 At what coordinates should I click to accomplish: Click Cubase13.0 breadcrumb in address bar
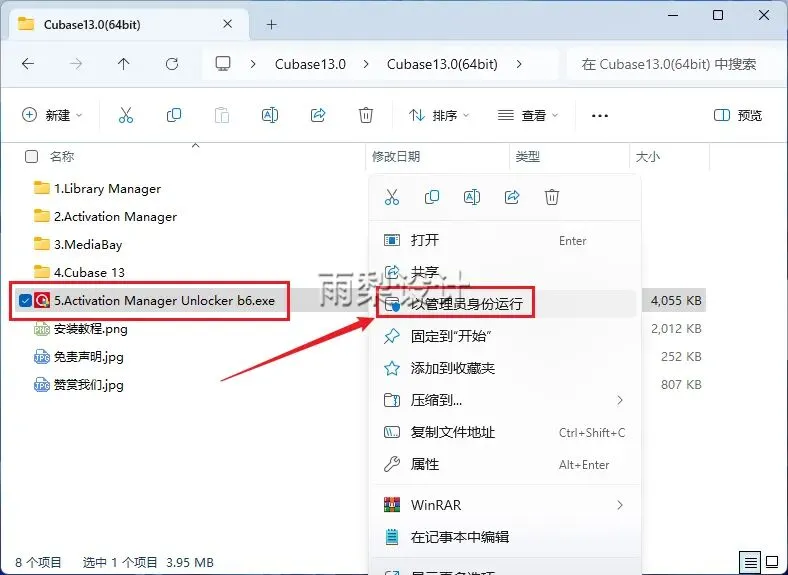310,64
